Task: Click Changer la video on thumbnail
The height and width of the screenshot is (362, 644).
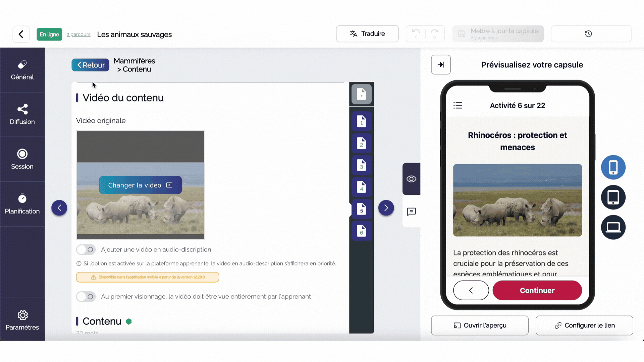Action: (140, 185)
